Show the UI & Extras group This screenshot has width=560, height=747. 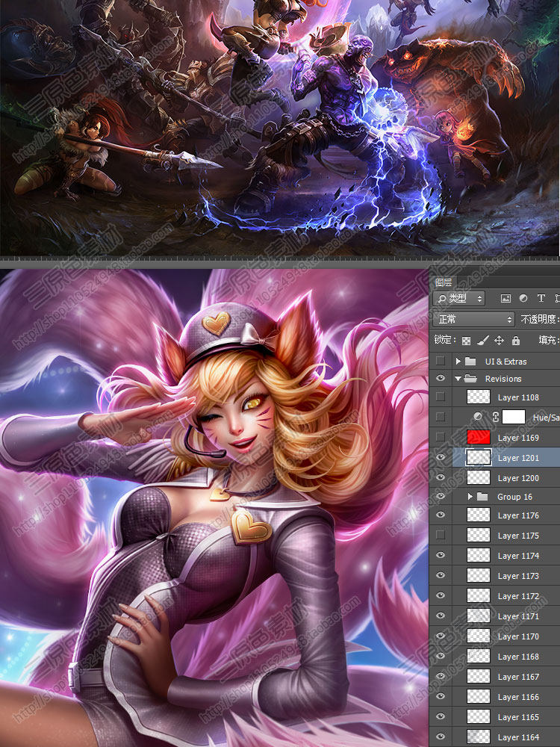(441, 361)
